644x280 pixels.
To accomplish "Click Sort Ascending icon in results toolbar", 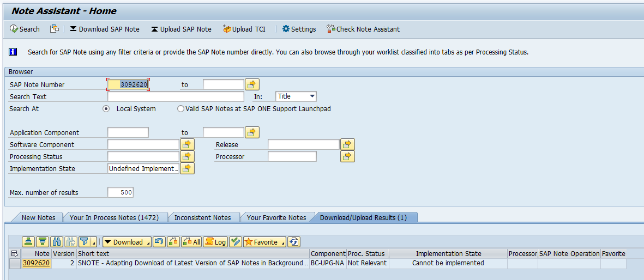I will pos(28,242).
